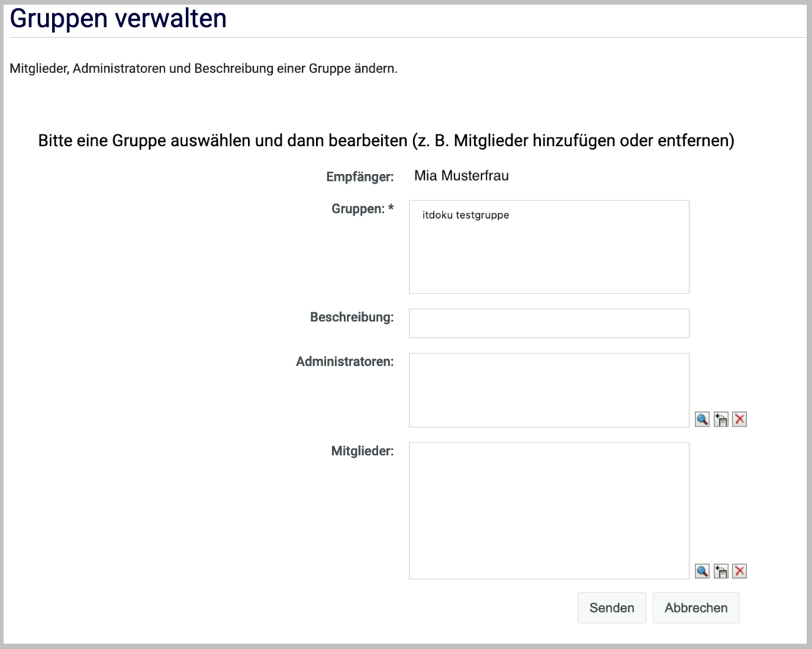Viewport: 812px width, 649px height.
Task: Click the recipient name 'Mia Musterfrau'
Action: pos(461,176)
